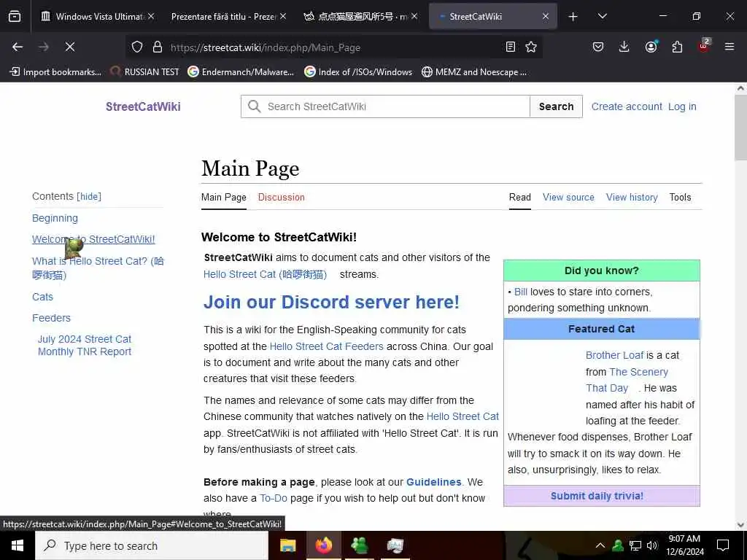Image resolution: width=747 pixels, height=560 pixels.
Task: Jump to Feeders section in contents
Action: coord(51,318)
